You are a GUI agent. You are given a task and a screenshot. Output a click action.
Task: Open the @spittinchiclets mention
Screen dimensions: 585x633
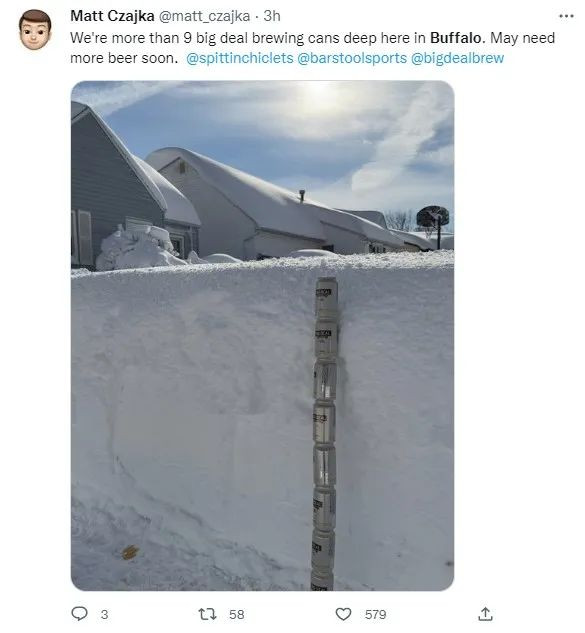(x=240, y=58)
